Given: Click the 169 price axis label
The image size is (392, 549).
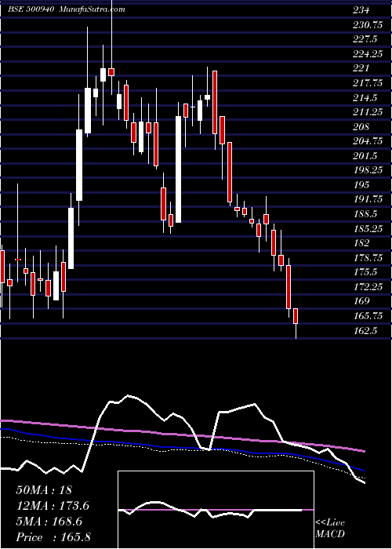Looking at the screenshot, I should [361, 301].
